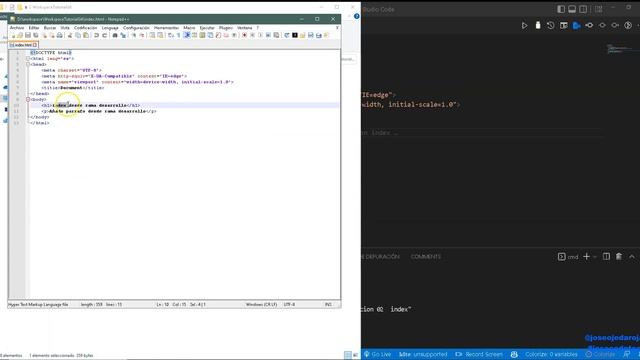
Task: Open Plugins menu in Notepad++
Action: click(x=225, y=28)
